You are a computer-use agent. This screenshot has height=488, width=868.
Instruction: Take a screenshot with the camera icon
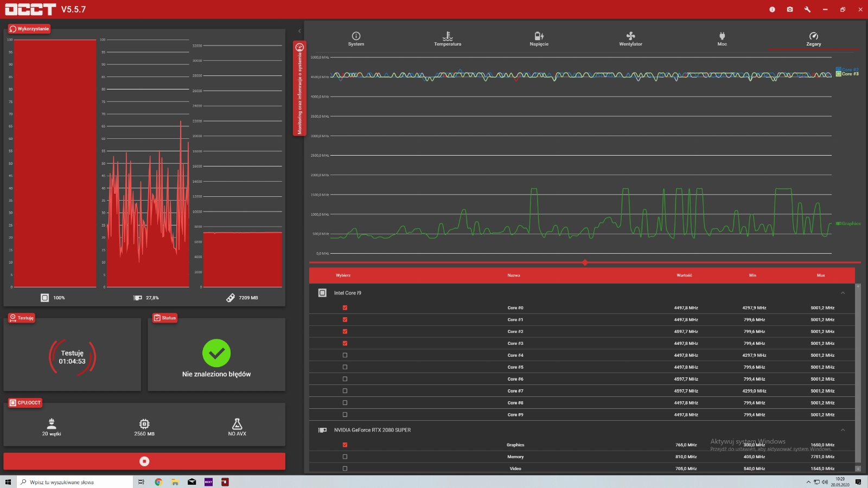pyautogui.click(x=790, y=9)
